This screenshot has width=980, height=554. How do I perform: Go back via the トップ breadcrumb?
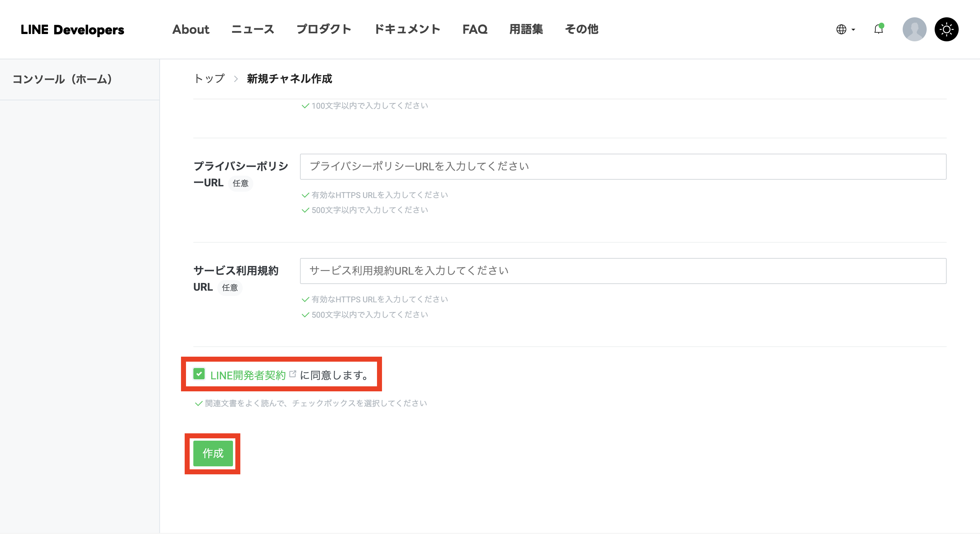(x=208, y=79)
